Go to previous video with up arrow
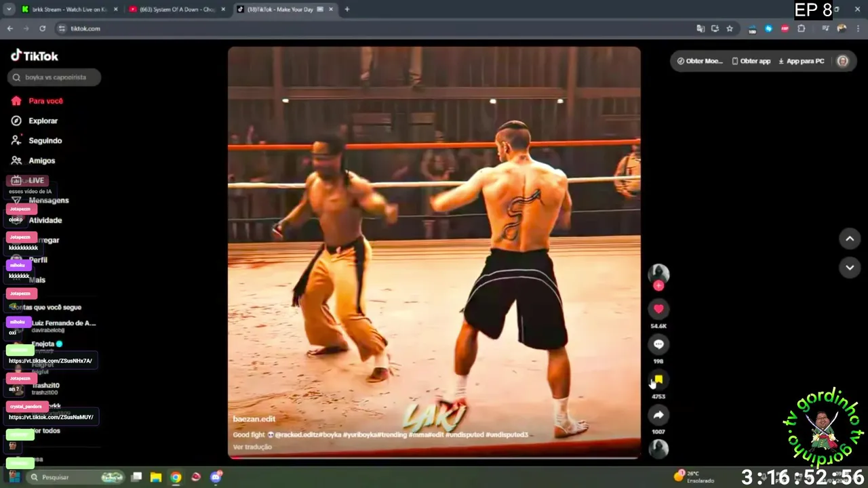 pos(850,239)
